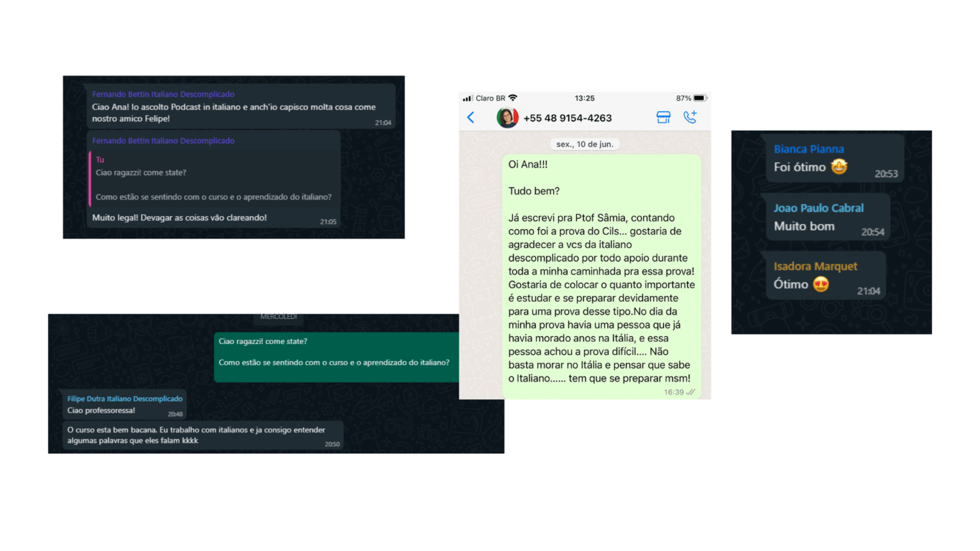The width and height of the screenshot is (980, 551).
Task: Tap the Wi-Fi icon in the status bar
Action: (x=513, y=98)
